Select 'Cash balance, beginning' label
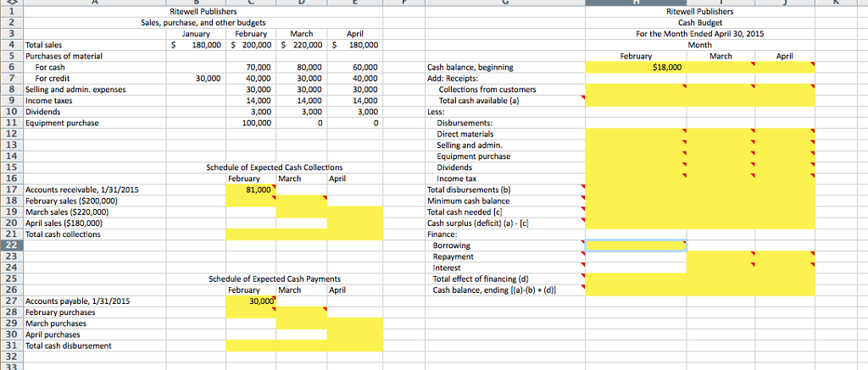868x370 pixels. pos(470,68)
